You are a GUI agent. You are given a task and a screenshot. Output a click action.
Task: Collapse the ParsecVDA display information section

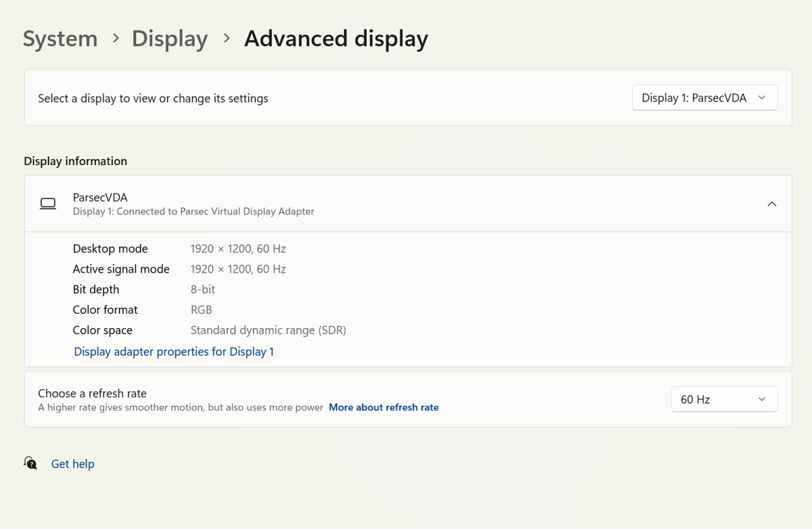pos(772,204)
